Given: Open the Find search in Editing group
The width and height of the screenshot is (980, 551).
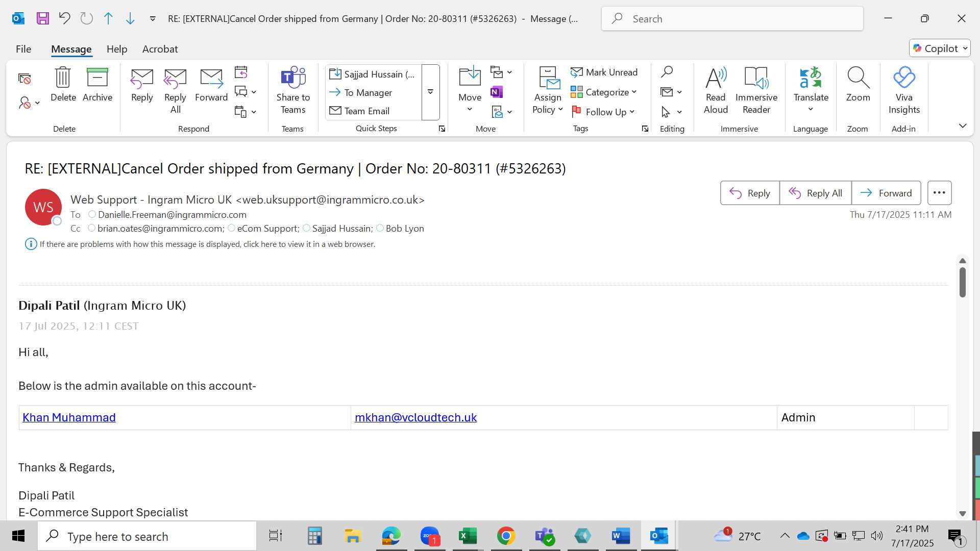Looking at the screenshot, I should coord(667,72).
